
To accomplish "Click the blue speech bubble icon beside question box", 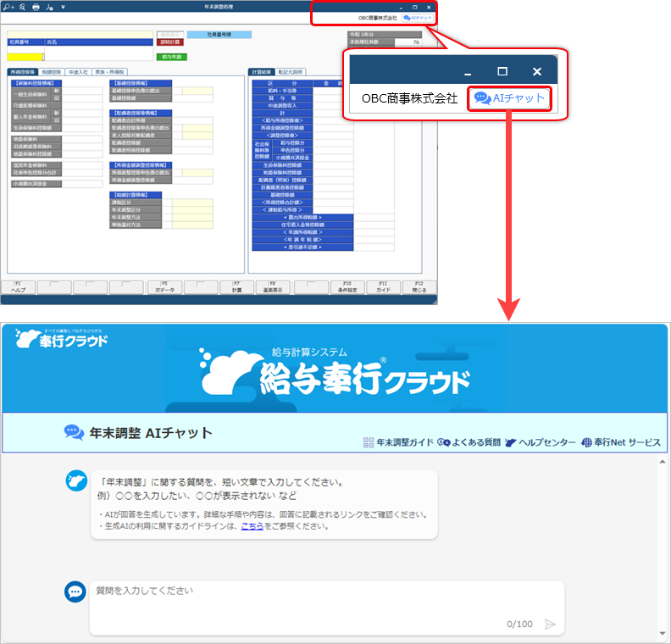I will pyautogui.click(x=75, y=591).
